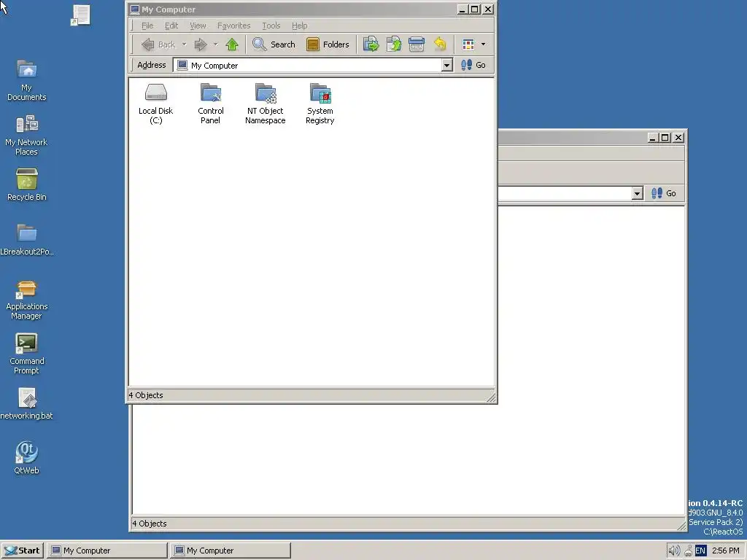Click the EN language indicator
The height and width of the screenshot is (560, 747).
(700, 551)
